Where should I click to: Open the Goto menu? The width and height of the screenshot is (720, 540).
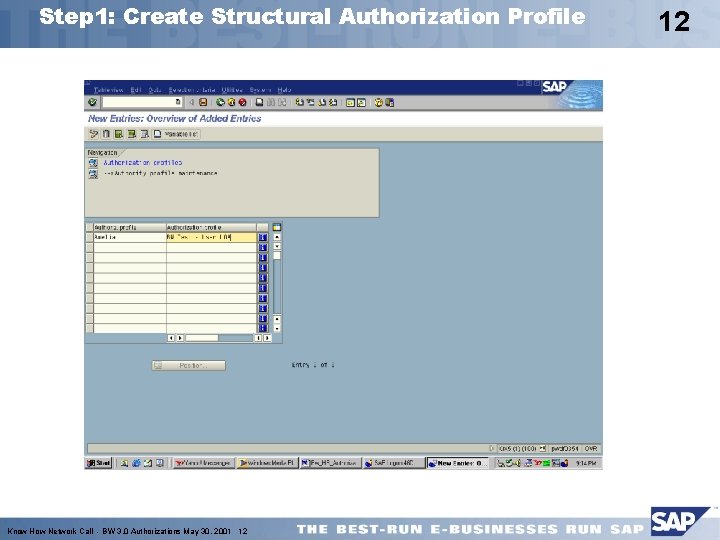click(155, 90)
